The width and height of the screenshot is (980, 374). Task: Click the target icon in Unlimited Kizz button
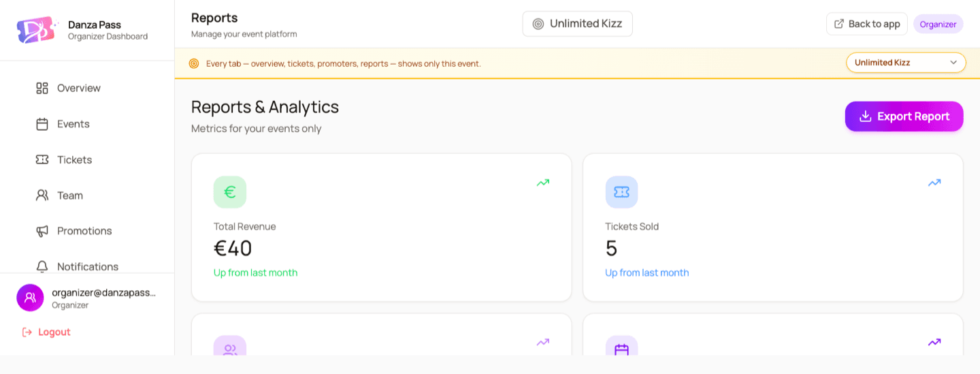point(538,24)
